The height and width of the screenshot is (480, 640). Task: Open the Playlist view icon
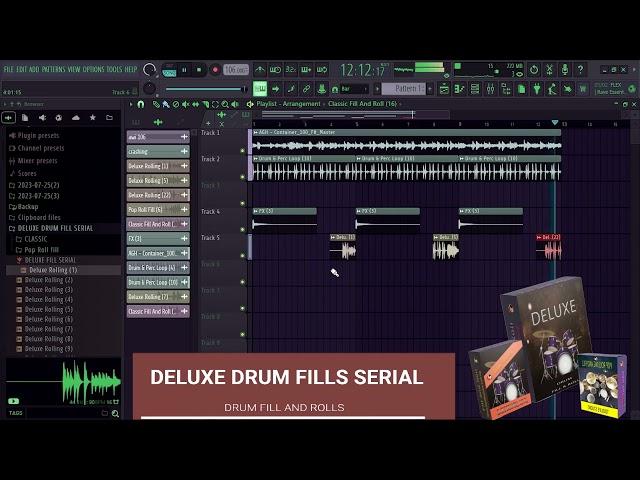444,89
